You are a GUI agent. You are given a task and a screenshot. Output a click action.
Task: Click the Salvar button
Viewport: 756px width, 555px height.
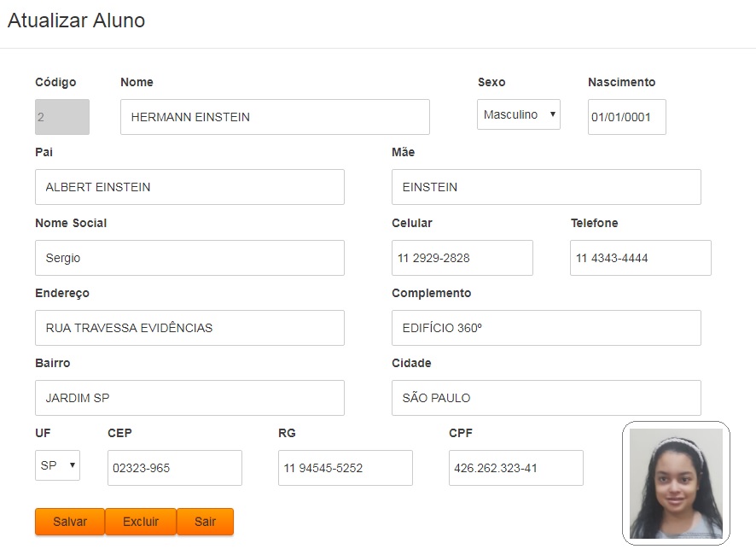point(70,521)
